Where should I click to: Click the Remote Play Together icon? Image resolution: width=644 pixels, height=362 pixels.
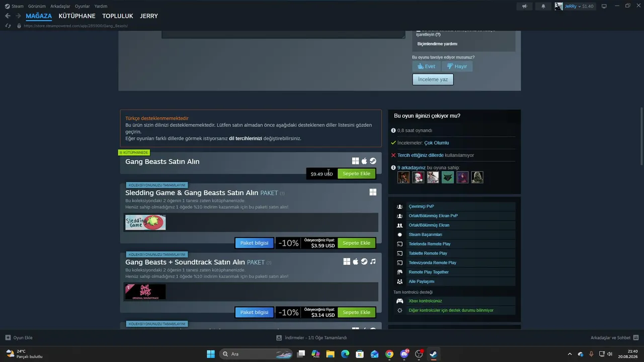pyautogui.click(x=400, y=272)
